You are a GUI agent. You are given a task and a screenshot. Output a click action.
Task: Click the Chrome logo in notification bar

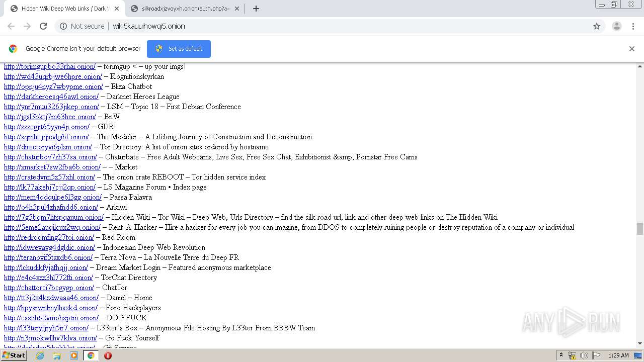click(13, 49)
